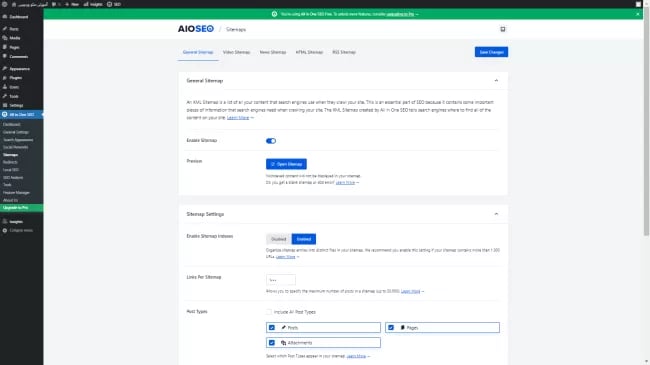Check Include All Post Types
This screenshot has width=650, height=365.
269,312
